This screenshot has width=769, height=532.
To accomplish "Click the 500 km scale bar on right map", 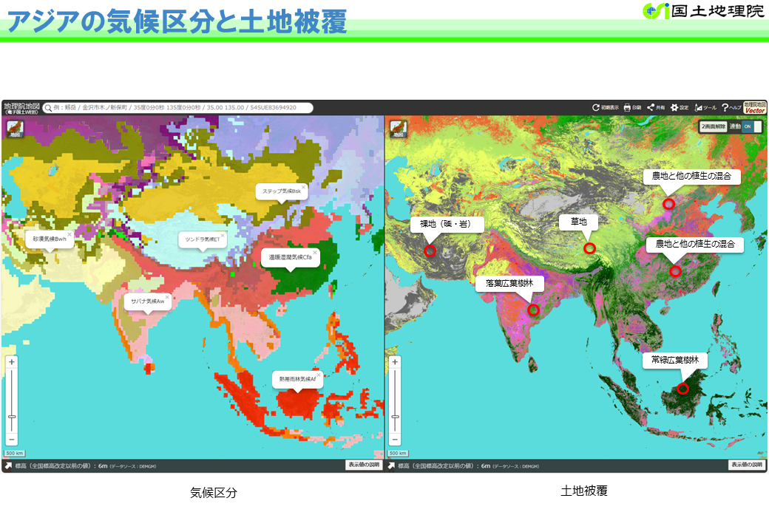I will point(397,454).
